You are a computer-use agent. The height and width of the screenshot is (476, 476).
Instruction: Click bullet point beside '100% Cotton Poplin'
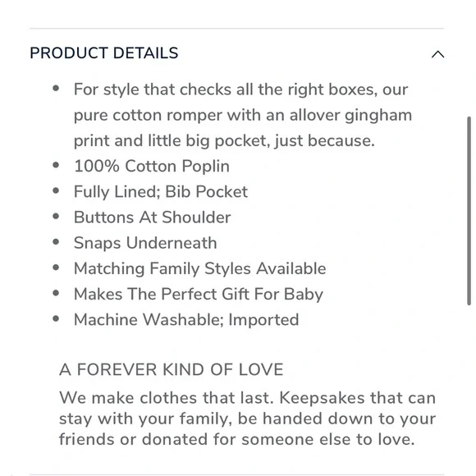[x=56, y=165]
